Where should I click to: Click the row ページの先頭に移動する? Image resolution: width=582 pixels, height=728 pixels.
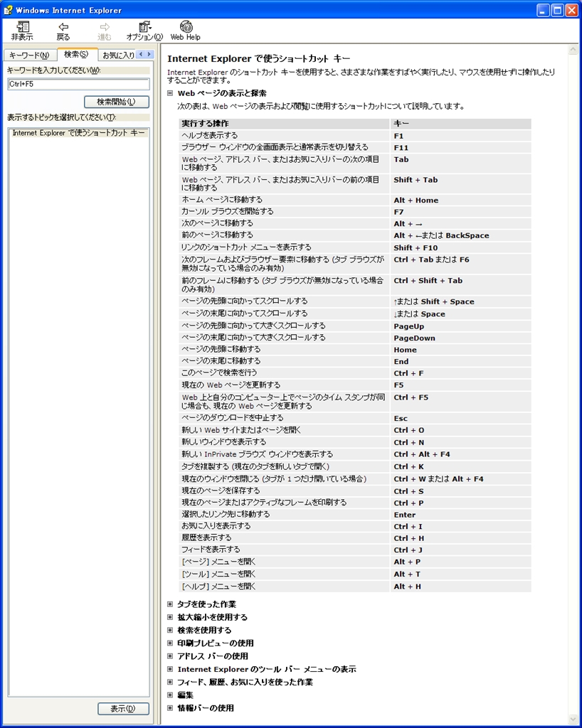click(355, 350)
